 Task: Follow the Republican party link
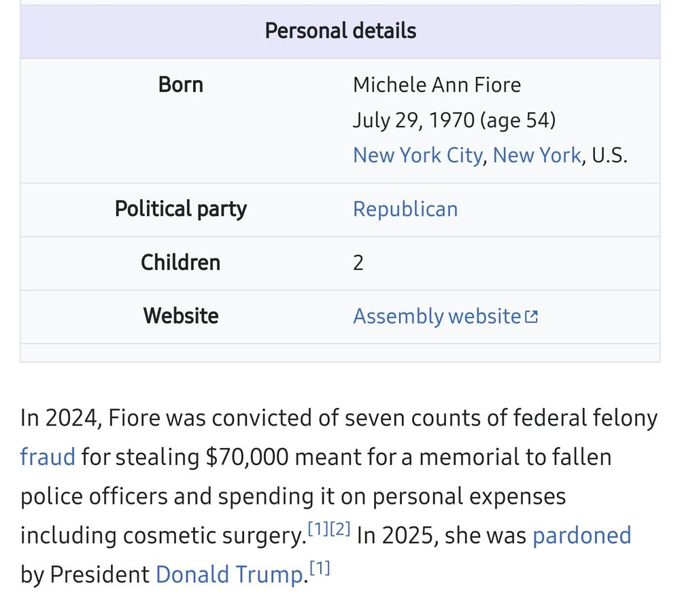point(405,209)
